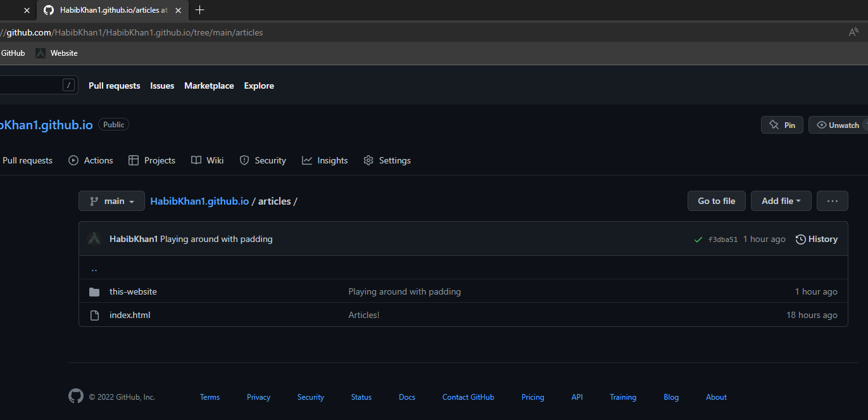Image resolution: width=868 pixels, height=420 pixels.
Task: Open Explore in the top navigation
Action: click(x=259, y=86)
